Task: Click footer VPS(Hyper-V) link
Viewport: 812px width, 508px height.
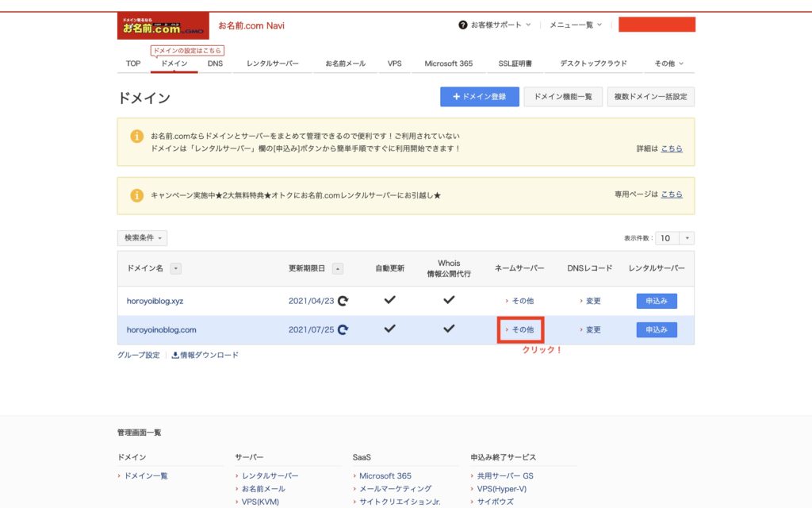Action: point(501,489)
